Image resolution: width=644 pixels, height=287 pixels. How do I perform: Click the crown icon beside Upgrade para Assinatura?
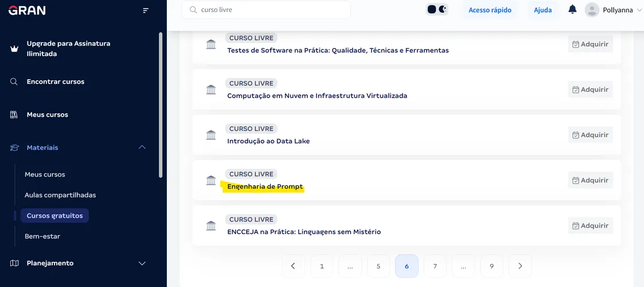tap(14, 49)
